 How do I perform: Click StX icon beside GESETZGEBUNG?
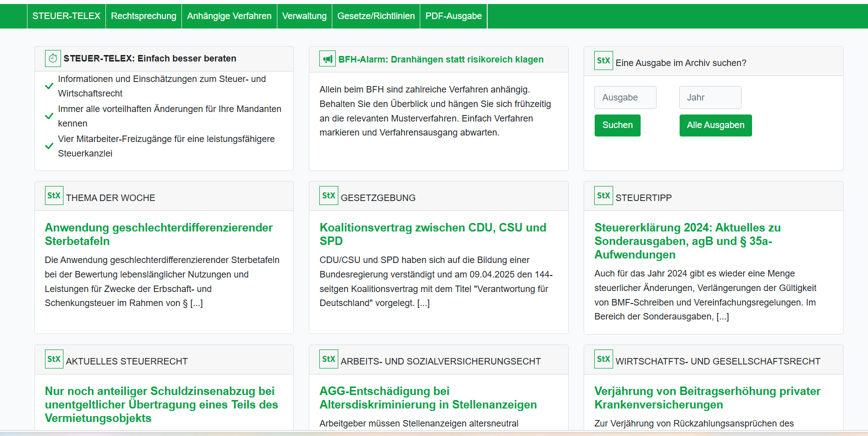tap(329, 195)
